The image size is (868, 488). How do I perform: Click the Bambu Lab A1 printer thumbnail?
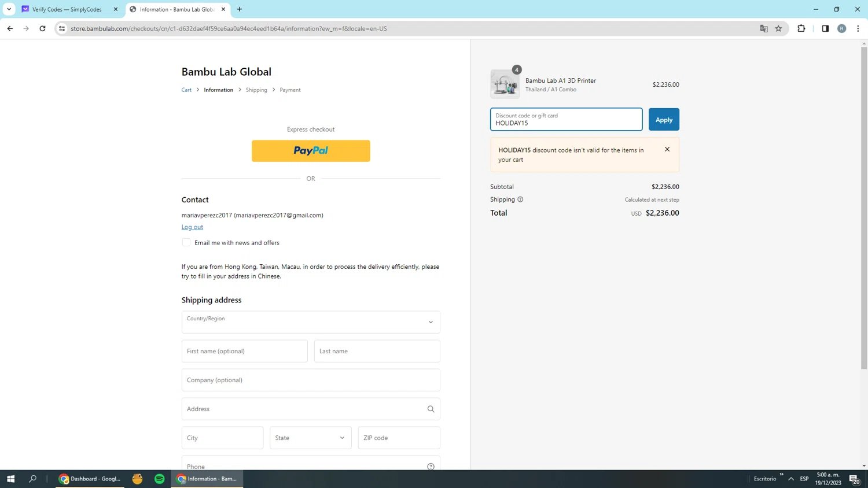coord(505,84)
